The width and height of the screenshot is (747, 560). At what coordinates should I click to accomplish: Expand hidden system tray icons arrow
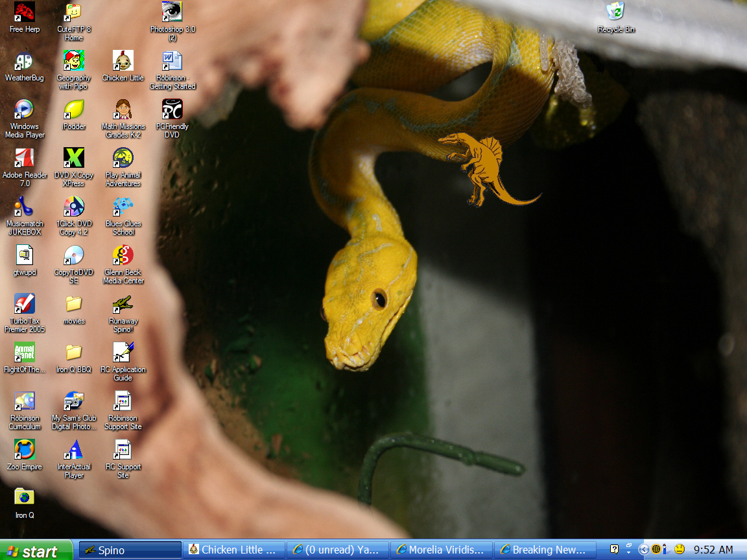(643, 550)
